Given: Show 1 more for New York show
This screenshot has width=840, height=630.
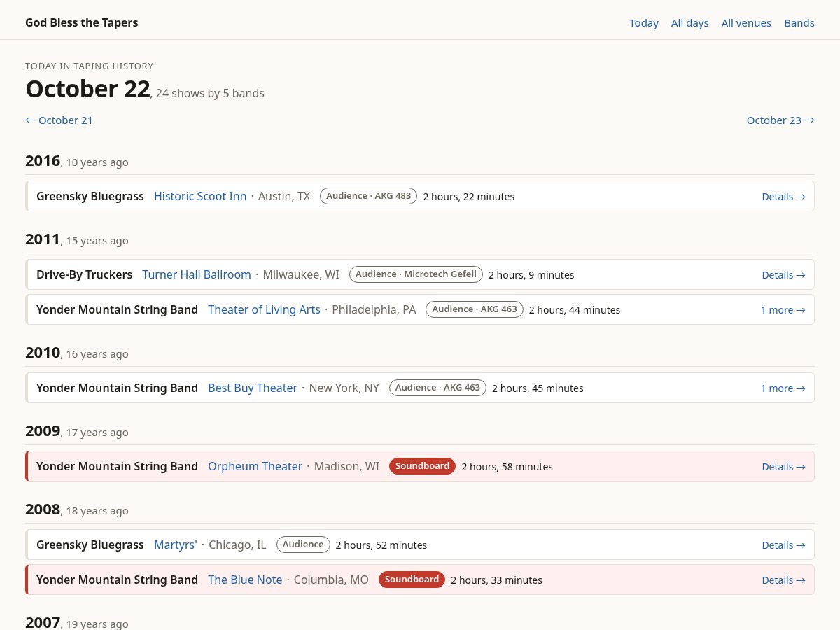Looking at the screenshot, I should [x=783, y=388].
